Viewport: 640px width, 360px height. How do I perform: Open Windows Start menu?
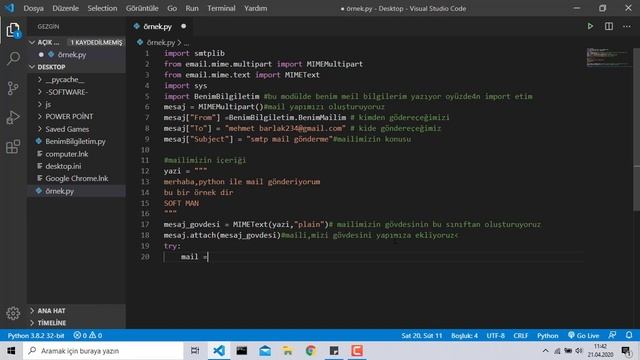(11, 351)
